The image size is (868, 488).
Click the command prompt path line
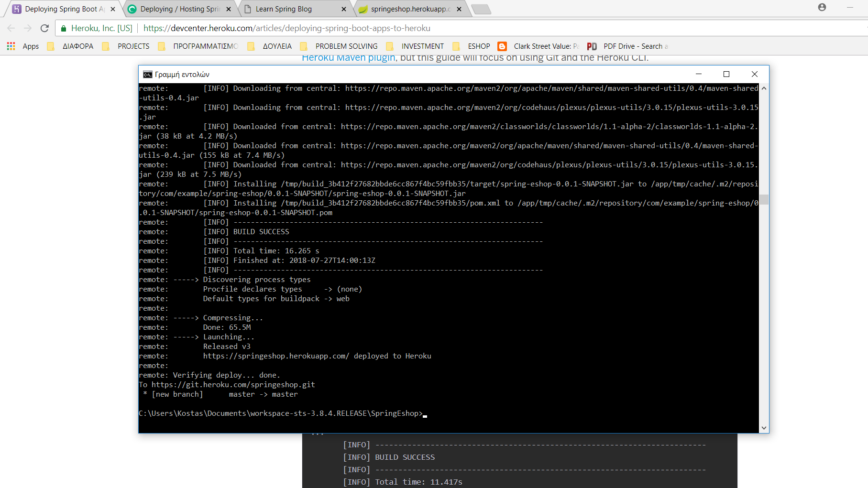[x=281, y=413]
